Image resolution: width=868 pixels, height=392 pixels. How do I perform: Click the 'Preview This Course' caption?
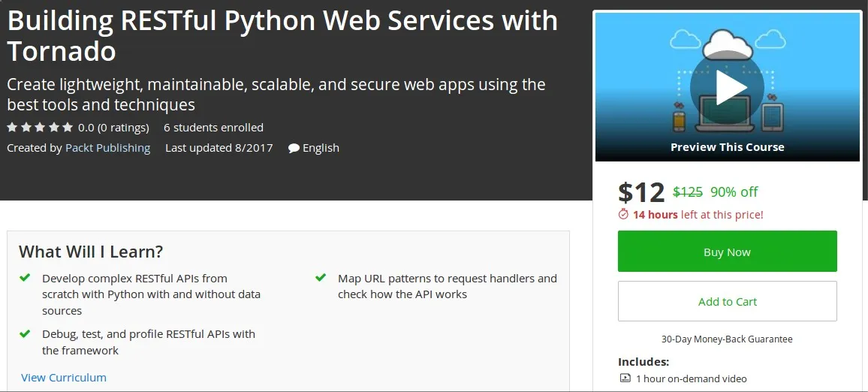click(x=727, y=147)
